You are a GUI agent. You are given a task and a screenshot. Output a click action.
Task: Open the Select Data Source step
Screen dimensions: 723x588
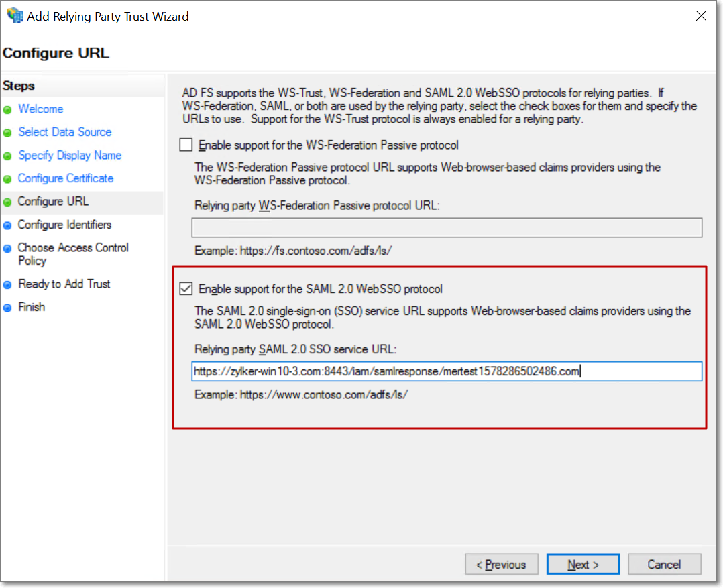[64, 132]
